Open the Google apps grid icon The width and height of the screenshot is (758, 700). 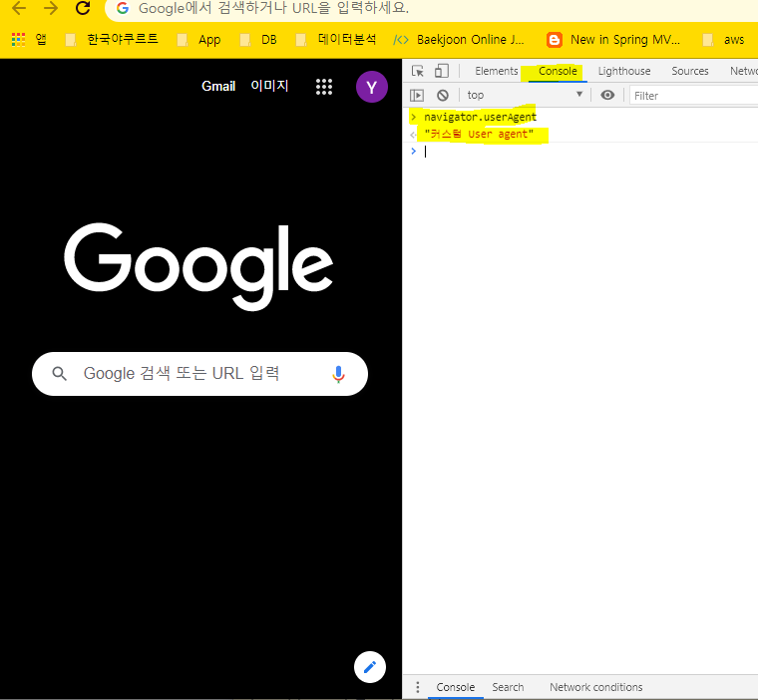click(x=324, y=87)
